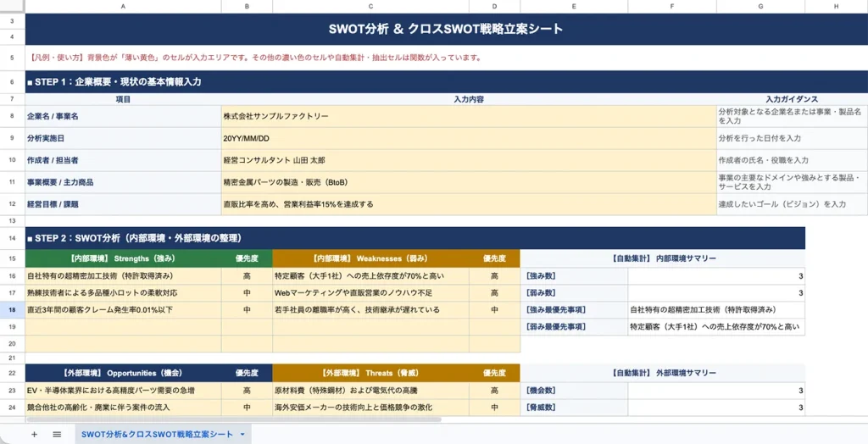This screenshot has height=444, width=868.
Task: Click the 株式会社サンプルファクトリー input cell
Action: point(469,116)
